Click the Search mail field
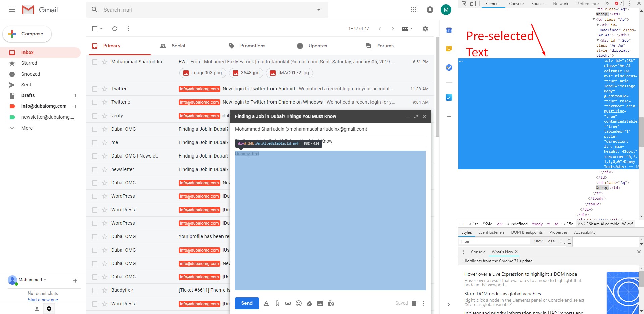 pyautogui.click(x=207, y=10)
